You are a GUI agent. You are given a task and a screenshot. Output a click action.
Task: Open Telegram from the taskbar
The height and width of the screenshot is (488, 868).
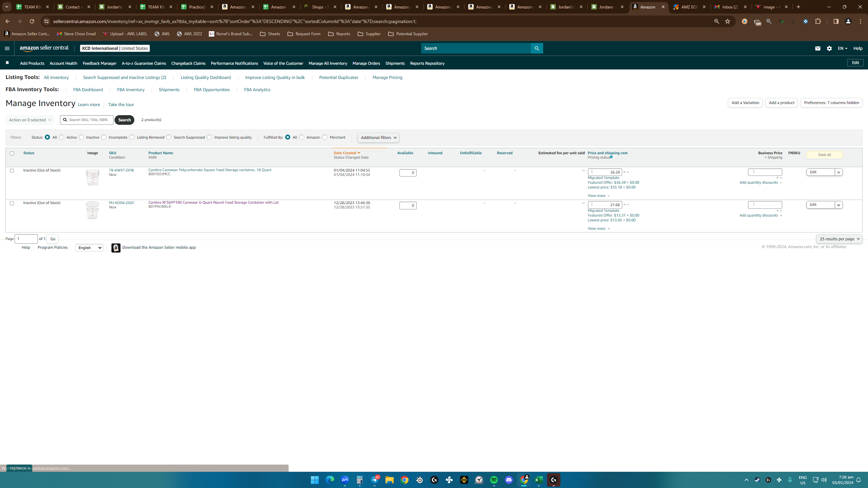click(375, 480)
